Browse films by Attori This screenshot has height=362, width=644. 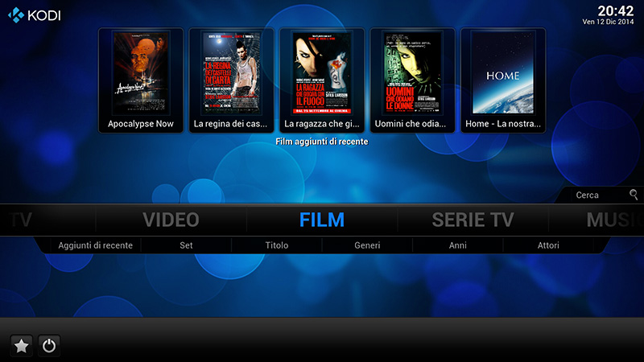548,245
